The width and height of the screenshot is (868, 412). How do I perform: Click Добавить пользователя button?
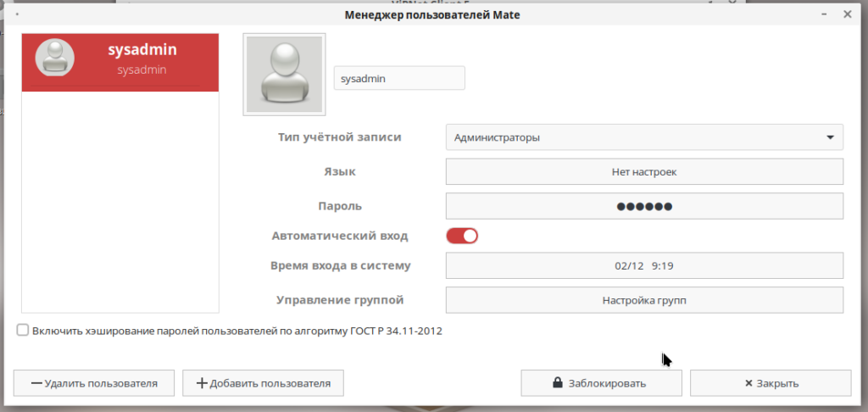[263, 383]
